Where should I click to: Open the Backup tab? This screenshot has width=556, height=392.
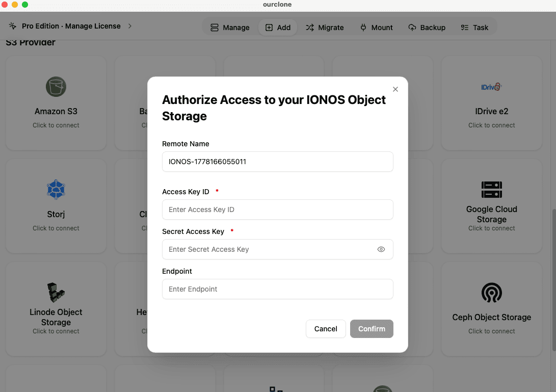[x=427, y=28]
